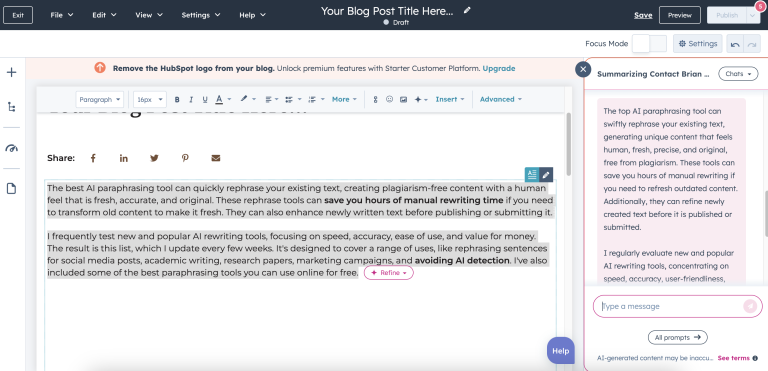Toggle underline formatting
The image size is (768, 371).
(x=205, y=99)
